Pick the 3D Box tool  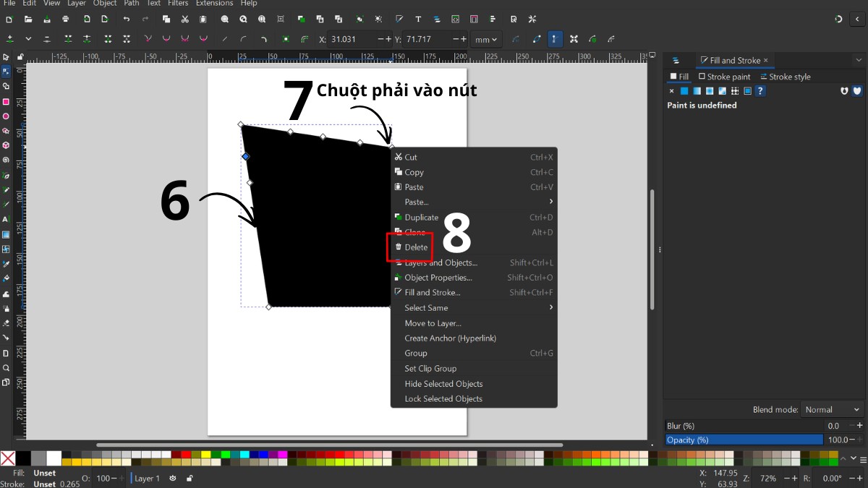tap(6, 142)
